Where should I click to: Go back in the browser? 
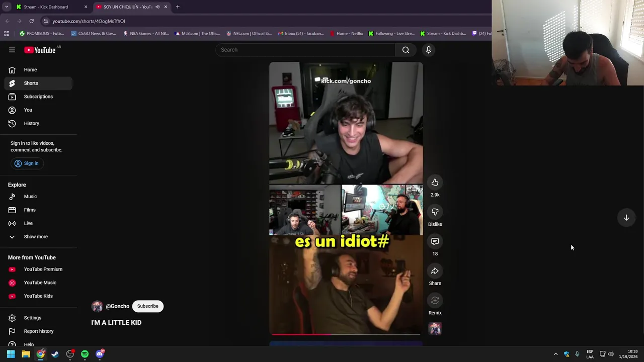coord(8,21)
